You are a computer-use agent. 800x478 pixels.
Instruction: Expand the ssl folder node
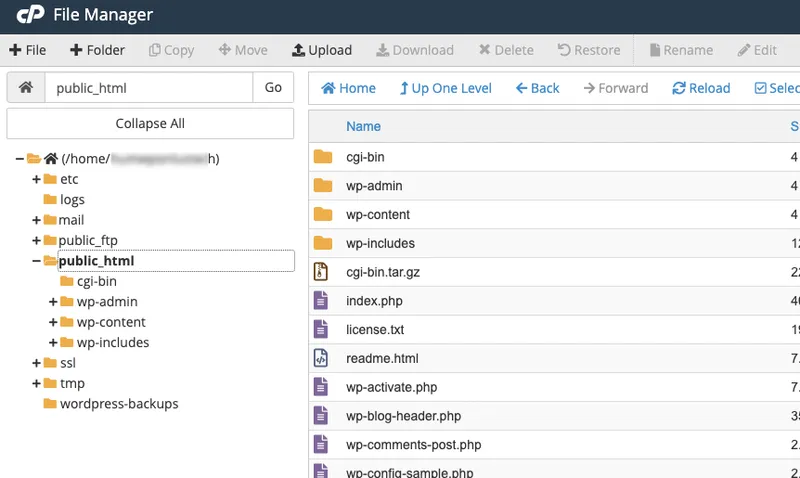point(37,364)
